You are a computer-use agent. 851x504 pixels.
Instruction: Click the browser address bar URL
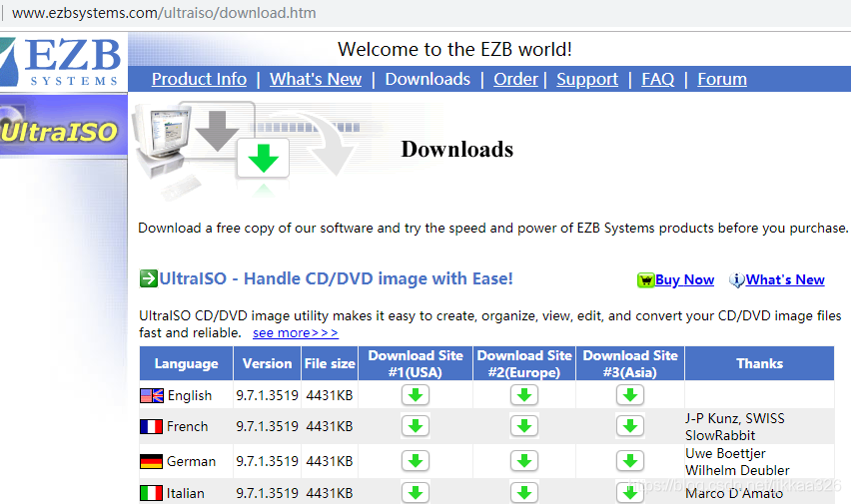pyautogui.click(x=164, y=13)
